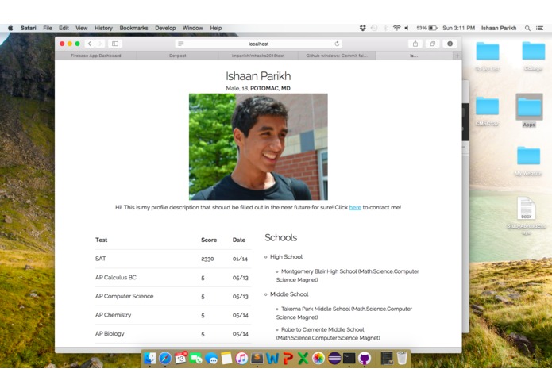
Task: Show all tabs overview button
Action: (432, 44)
